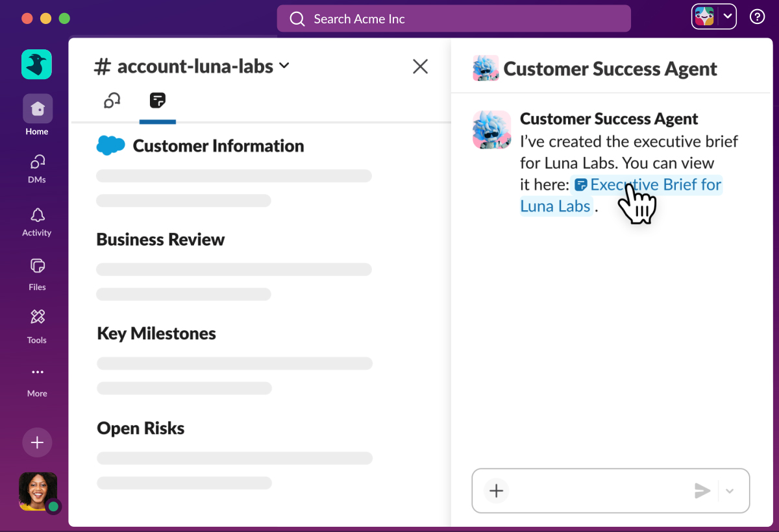Open the app switcher chevron next to app icon
Screen dimensions: 779x532
point(728,16)
